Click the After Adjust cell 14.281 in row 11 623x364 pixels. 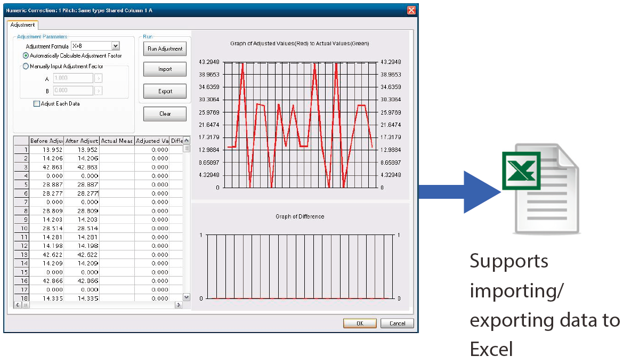click(x=82, y=237)
